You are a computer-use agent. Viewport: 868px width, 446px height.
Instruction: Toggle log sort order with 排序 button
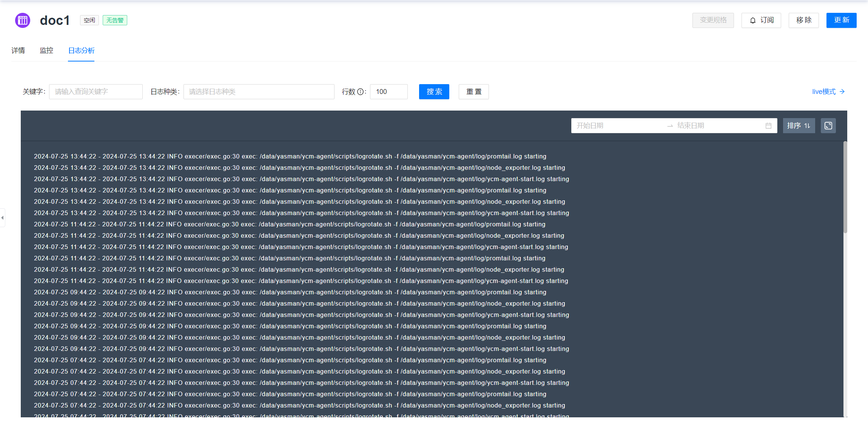[799, 126]
